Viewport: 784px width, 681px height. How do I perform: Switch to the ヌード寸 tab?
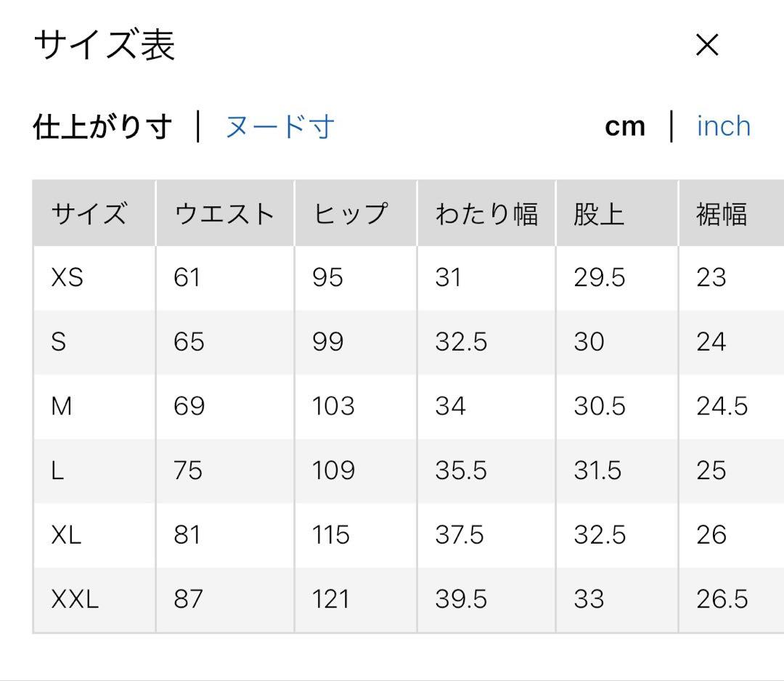[279, 126]
